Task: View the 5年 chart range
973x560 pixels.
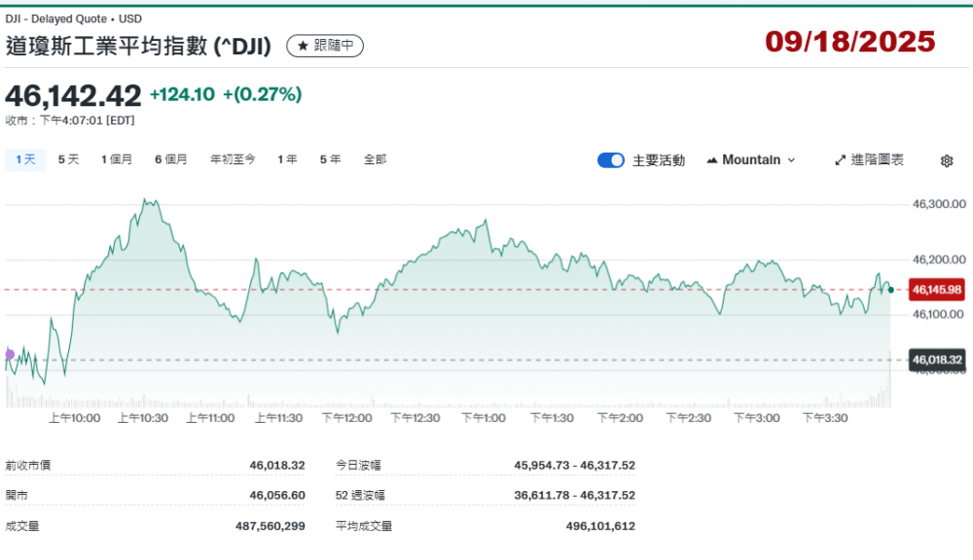Action: (330, 159)
